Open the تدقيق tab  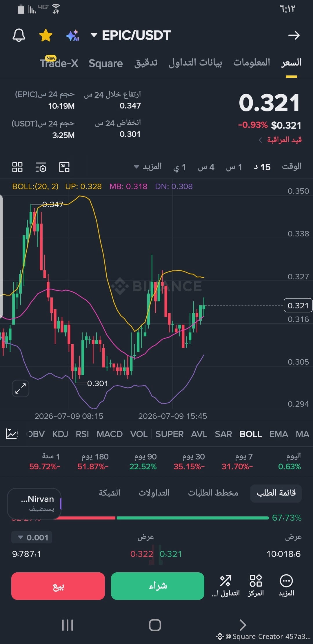(x=146, y=63)
